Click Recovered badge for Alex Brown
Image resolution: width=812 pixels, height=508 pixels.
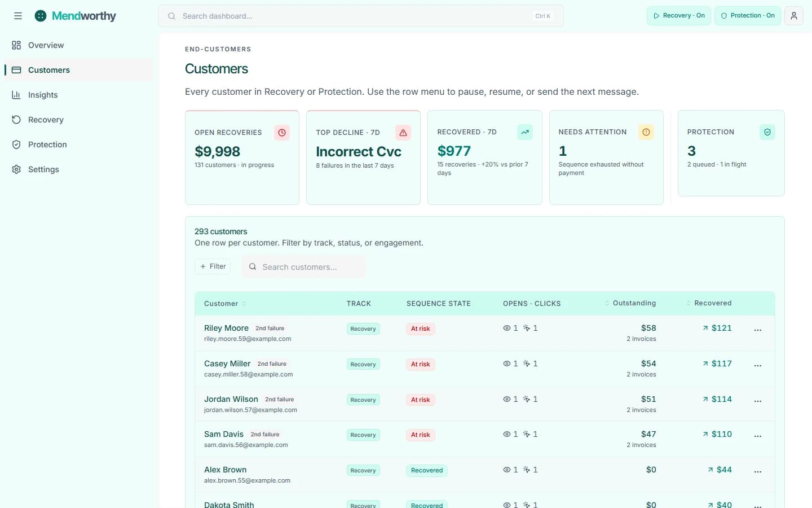point(427,470)
